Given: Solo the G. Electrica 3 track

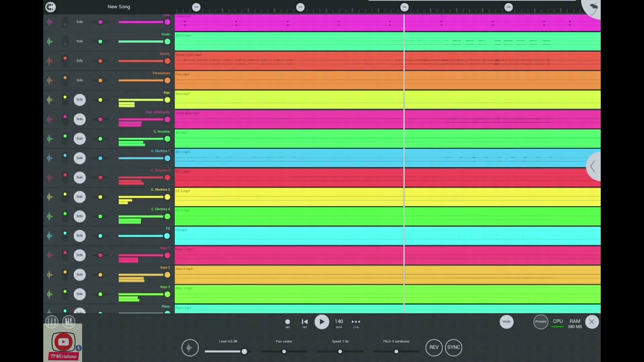Looking at the screenshot, I should click(79, 197).
